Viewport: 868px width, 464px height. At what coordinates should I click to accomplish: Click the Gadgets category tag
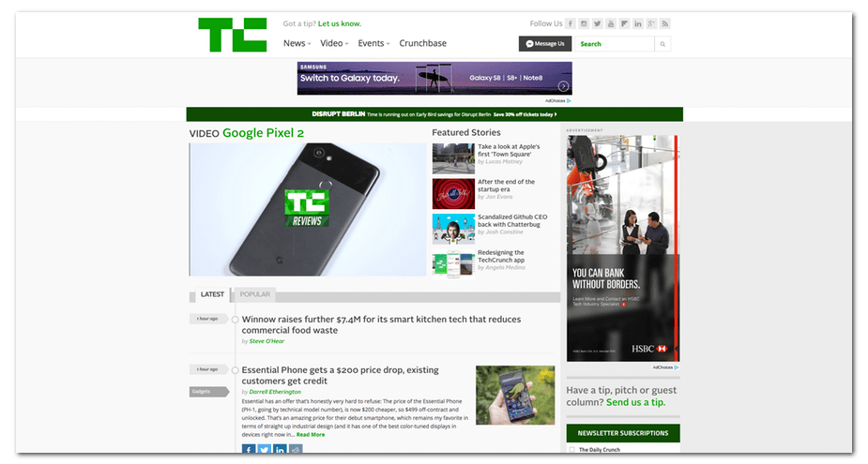(208, 392)
